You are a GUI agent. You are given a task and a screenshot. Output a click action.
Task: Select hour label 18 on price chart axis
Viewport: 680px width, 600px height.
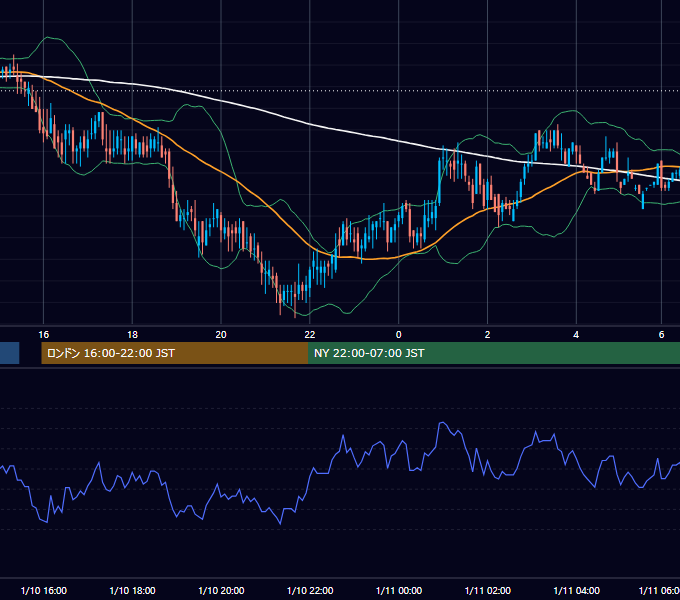coord(132,335)
